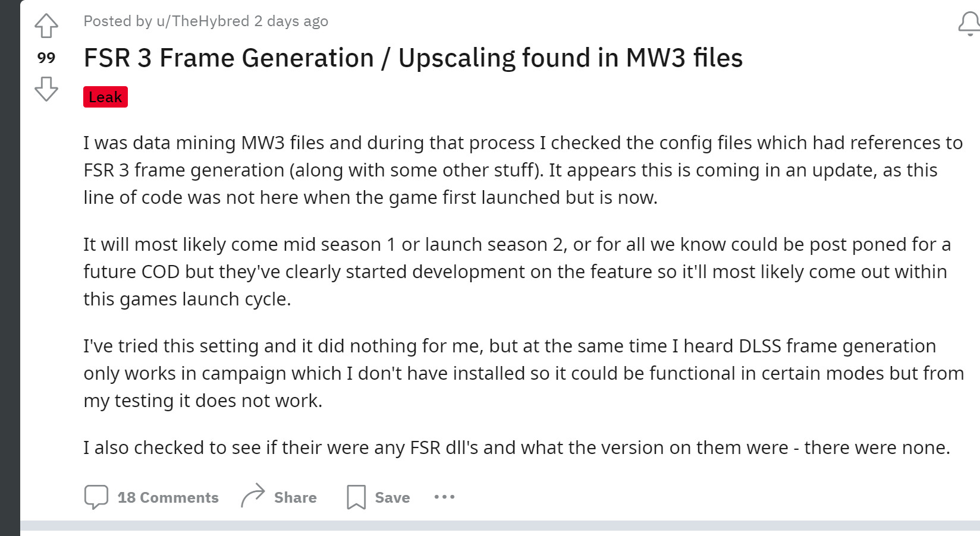Filter by the red Leak flair
The width and height of the screenshot is (980, 536).
(x=105, y=97)
